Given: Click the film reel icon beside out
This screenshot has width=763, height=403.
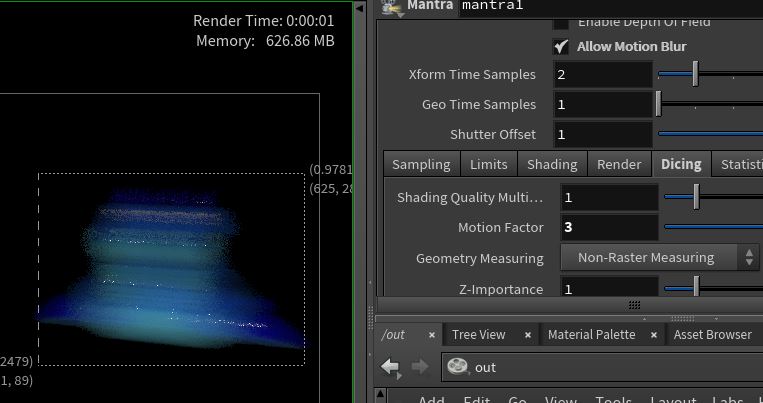Looking at the screenshot, I should pos(458,367).
